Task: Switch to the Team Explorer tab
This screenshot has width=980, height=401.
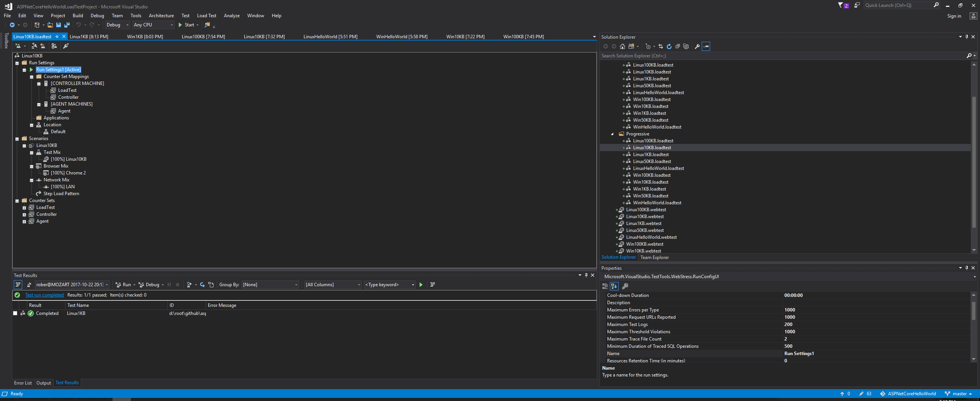Action: pyautogui.click(x=655, y=258)
